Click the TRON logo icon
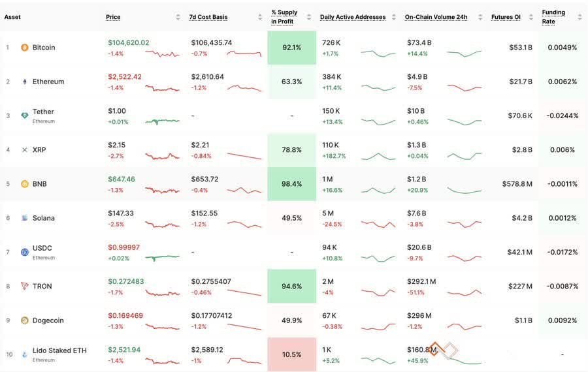This screenshot has width=588, height=372. (25, 287)
